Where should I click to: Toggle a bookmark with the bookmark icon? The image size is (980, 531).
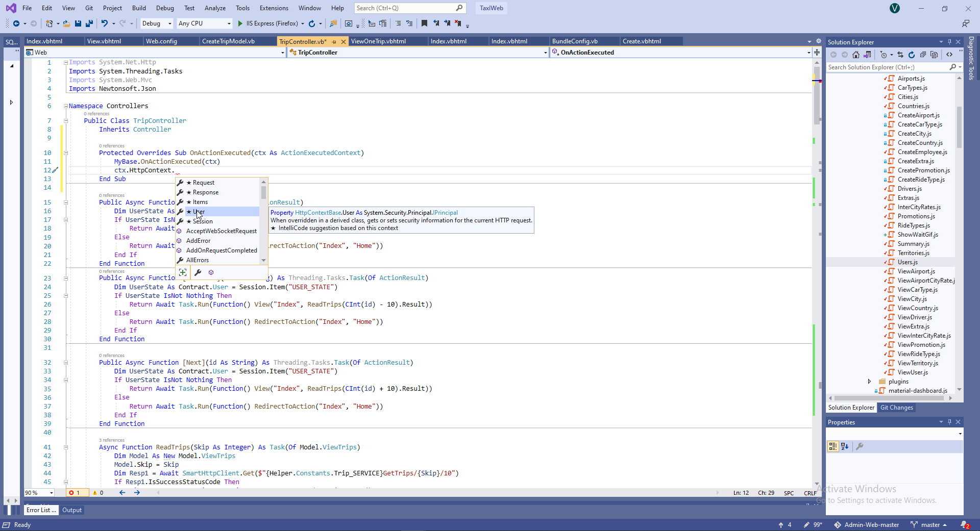(x=424, y=23)
